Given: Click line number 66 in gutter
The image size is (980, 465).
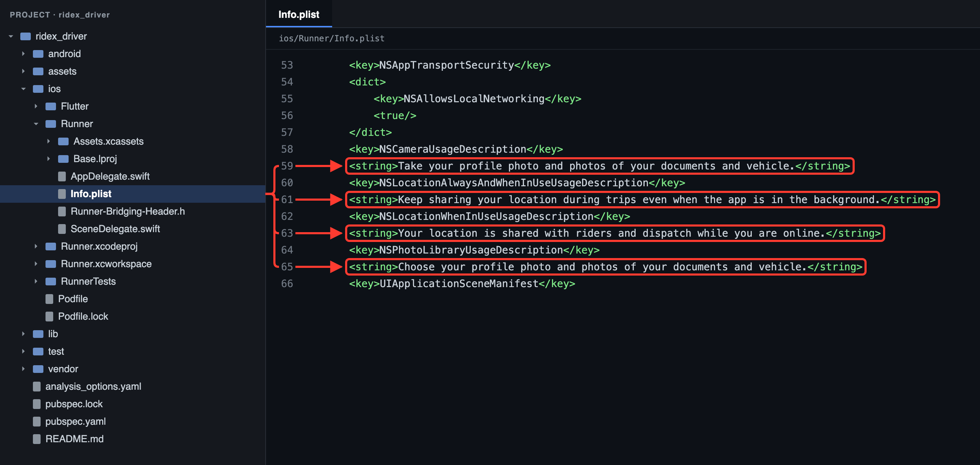Looking at the screenshot, I should [x=287, y=284].
